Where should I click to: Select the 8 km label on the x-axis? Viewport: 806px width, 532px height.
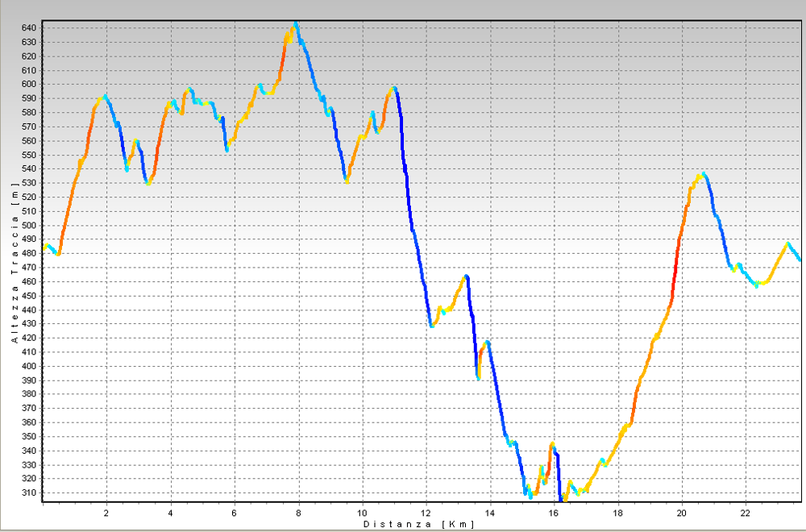point(298,512)
